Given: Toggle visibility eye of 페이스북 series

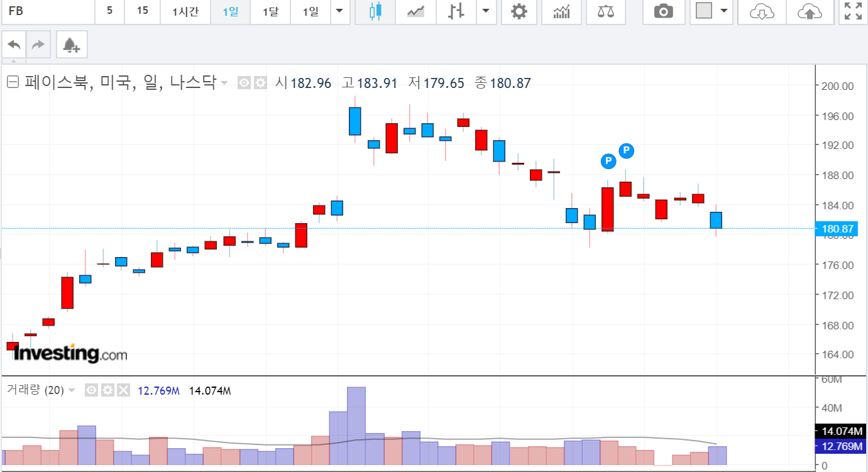Looking at the screenshot, I should click(244, 82).
